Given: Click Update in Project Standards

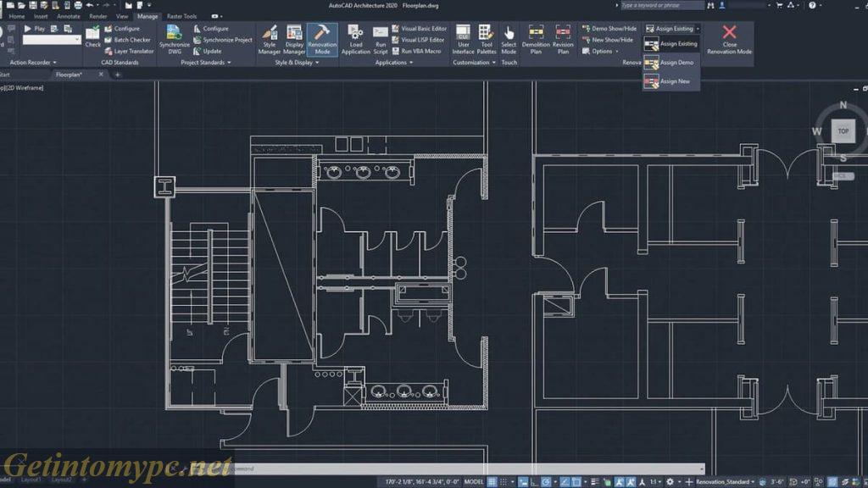Looking at the screenshot, I should 208,51.
